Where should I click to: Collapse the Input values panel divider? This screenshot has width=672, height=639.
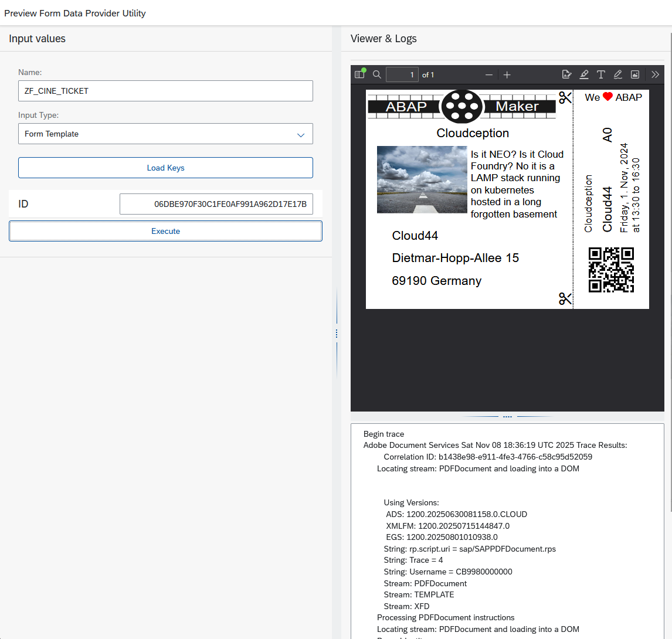(x=337, y=333)
